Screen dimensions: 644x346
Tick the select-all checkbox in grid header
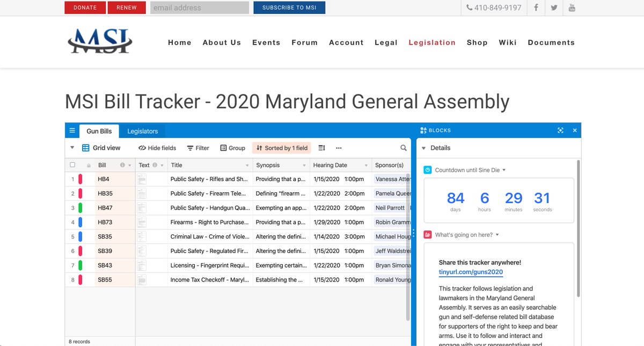coord(72,165)
